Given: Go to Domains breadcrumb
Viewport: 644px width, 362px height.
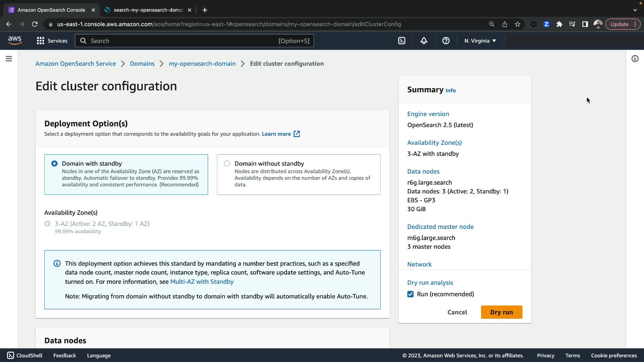Looking at the screenshot, I should [142, 64].
